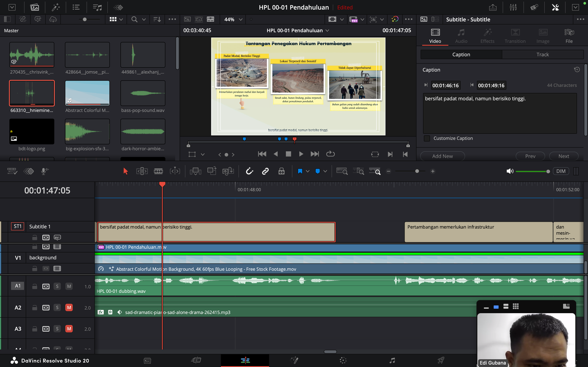Enable the Customize Caption checkbox
This screenshot has height=367, width=588.
point(427,138)
